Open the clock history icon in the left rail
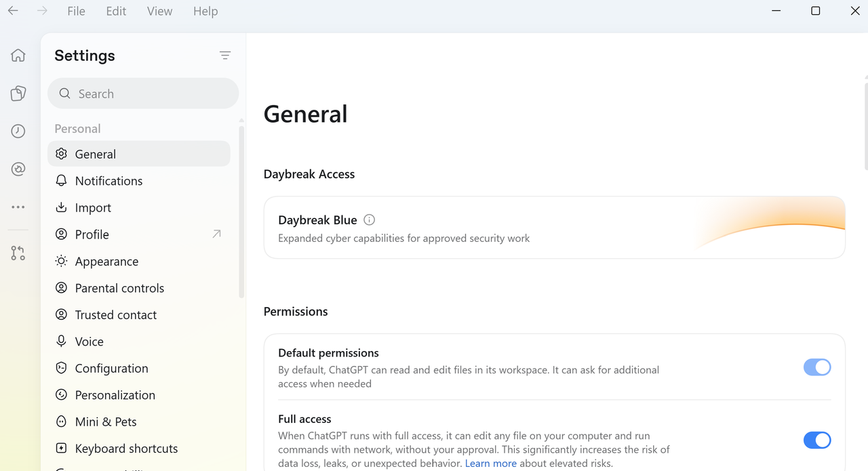Screen dimensions: 868x471 pos(18,131)
